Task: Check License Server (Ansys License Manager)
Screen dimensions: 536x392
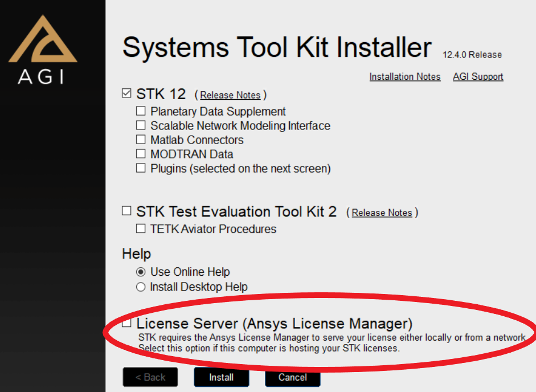Action: tap(127, 324)
